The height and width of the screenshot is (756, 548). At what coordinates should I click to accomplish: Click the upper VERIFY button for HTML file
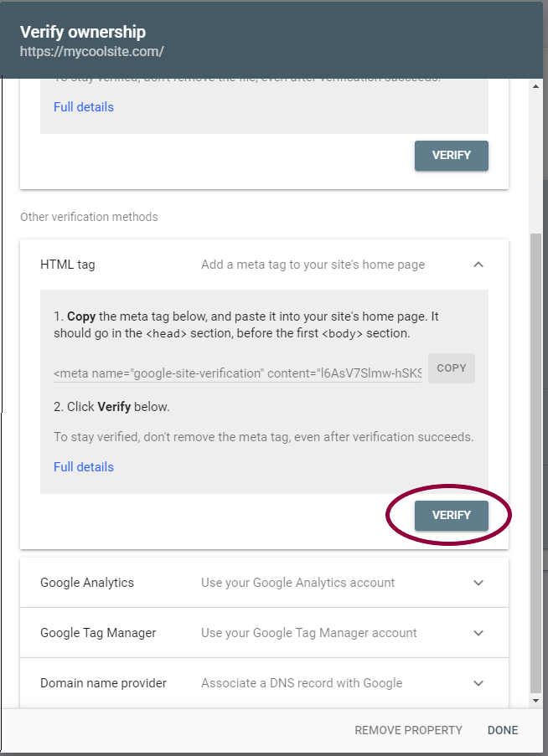point(452,155)
